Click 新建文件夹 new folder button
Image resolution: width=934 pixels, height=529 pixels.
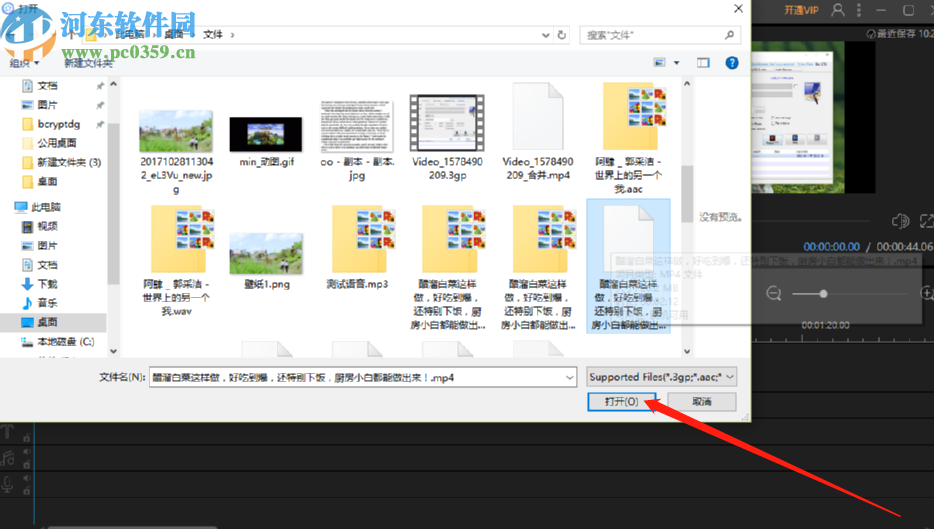(88, 63)
